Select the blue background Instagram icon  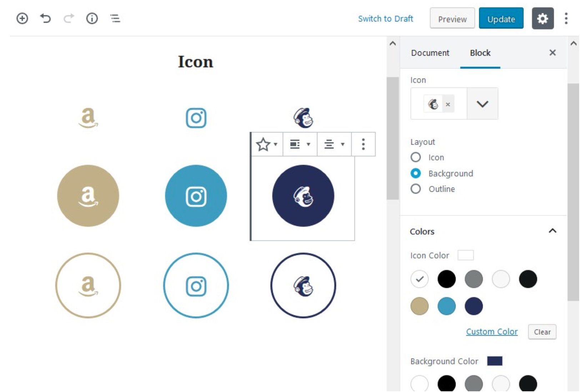[x=196, y=196]
